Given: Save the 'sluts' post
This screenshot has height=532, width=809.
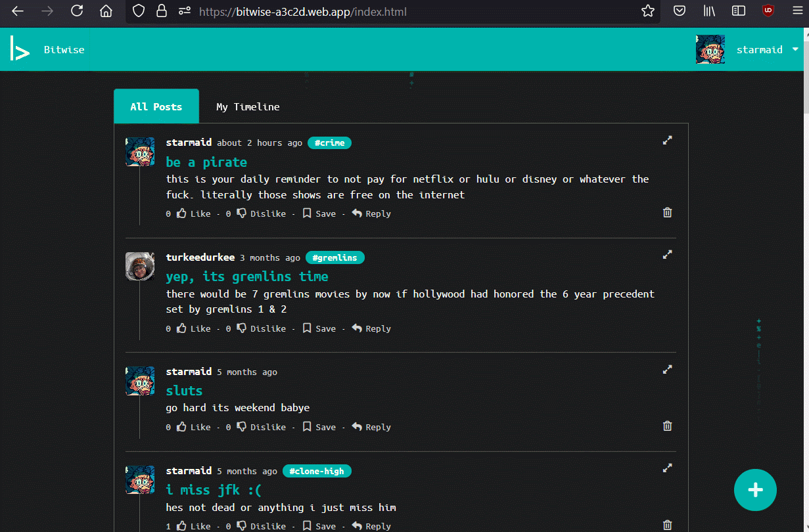Looking at the screenshot, I should click(319, 427).
